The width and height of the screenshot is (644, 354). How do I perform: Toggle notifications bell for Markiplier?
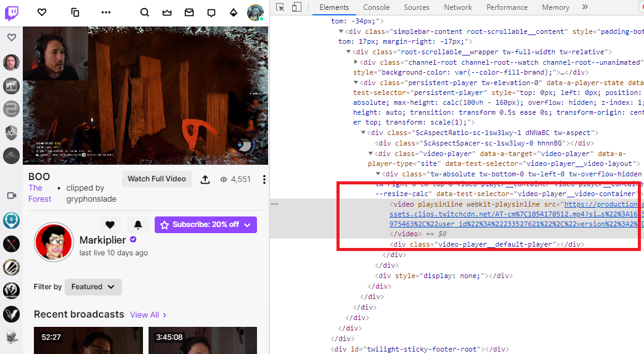[138, 224]
